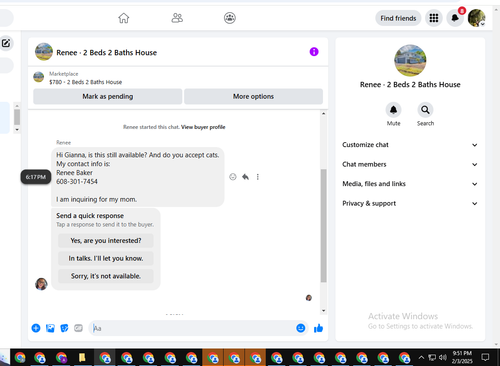Click the chat messages scrollbar thumb
The height and width of the screenshot is (366, 500).
pyautogui.click(x=323, y=226)
